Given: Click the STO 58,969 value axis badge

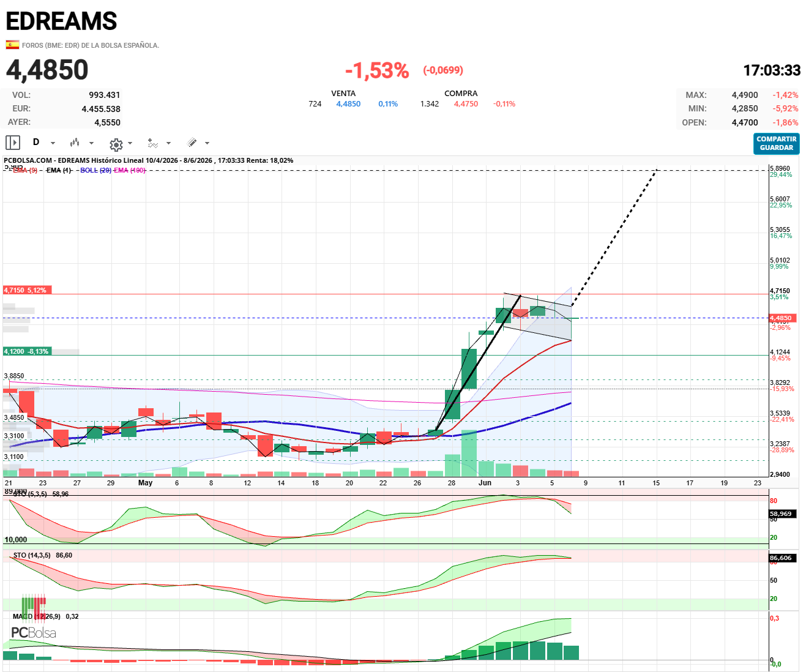Looking at the screenshot, I should pyautogui.click(x=783, y=514).
